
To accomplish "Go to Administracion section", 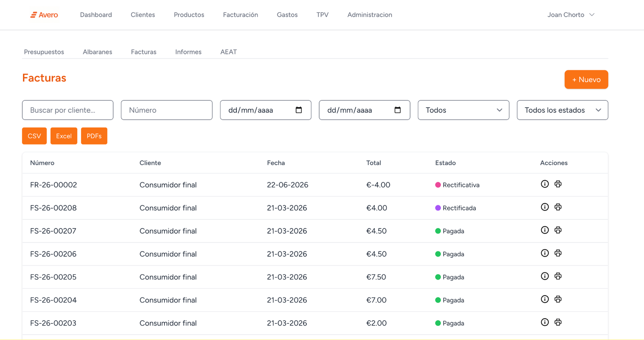I will [x=369, y=15].
